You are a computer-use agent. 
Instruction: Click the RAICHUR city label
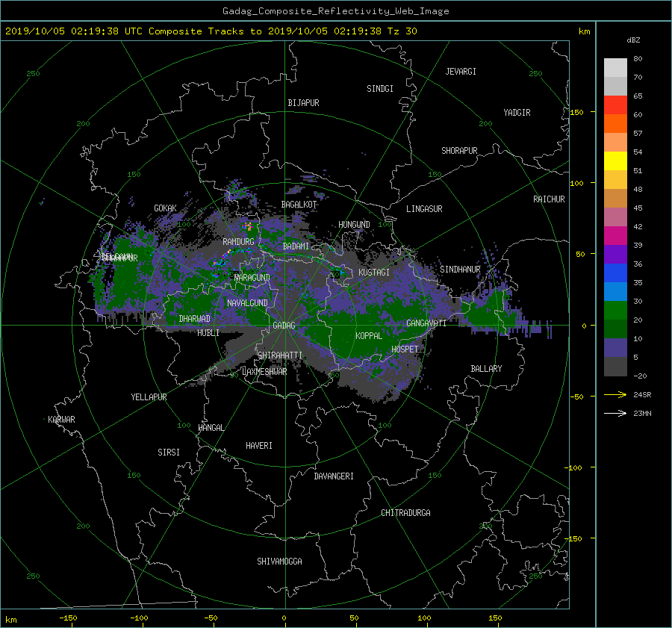[x=549, y=199]
